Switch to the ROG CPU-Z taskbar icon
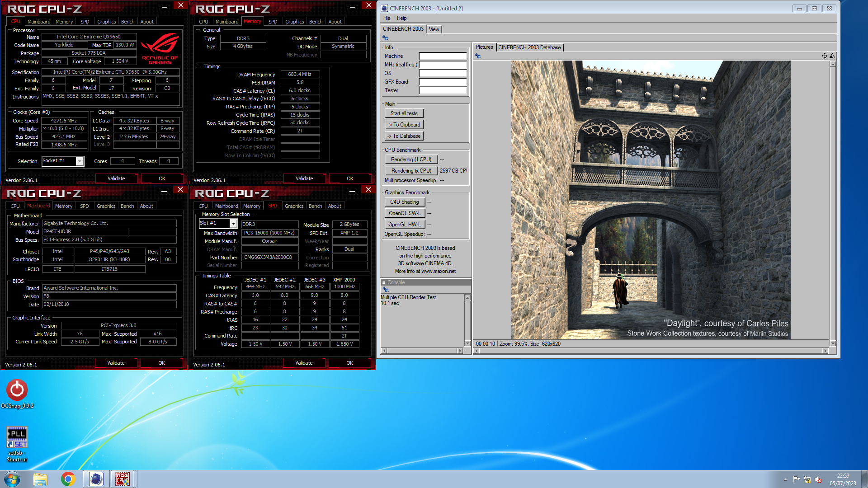 tap(123, 479)
